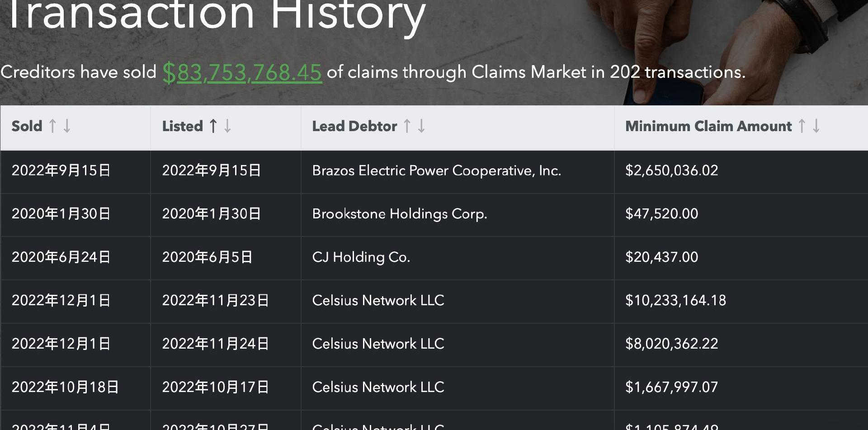
Task: Sort Listed column ascending with up arrow
Action: click(x=213, y=126)
